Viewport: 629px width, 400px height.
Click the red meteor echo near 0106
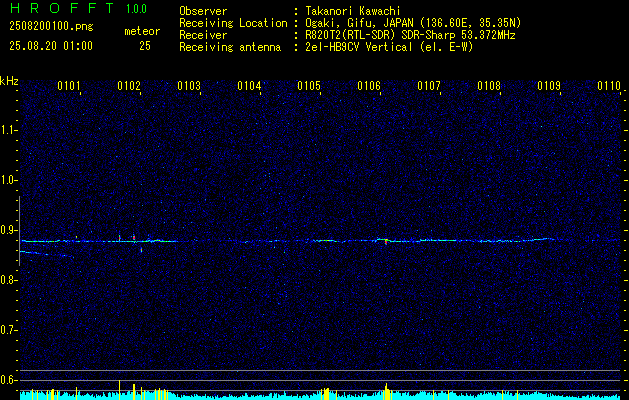(386, 242)
